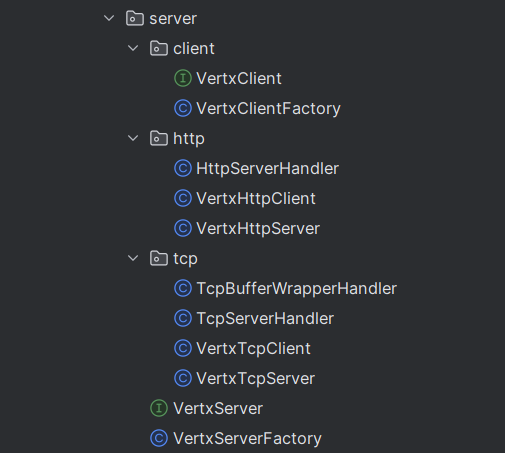505x453 pixels.
Task: Click the HttpServerHandler class icon
Action: [183, 168]
